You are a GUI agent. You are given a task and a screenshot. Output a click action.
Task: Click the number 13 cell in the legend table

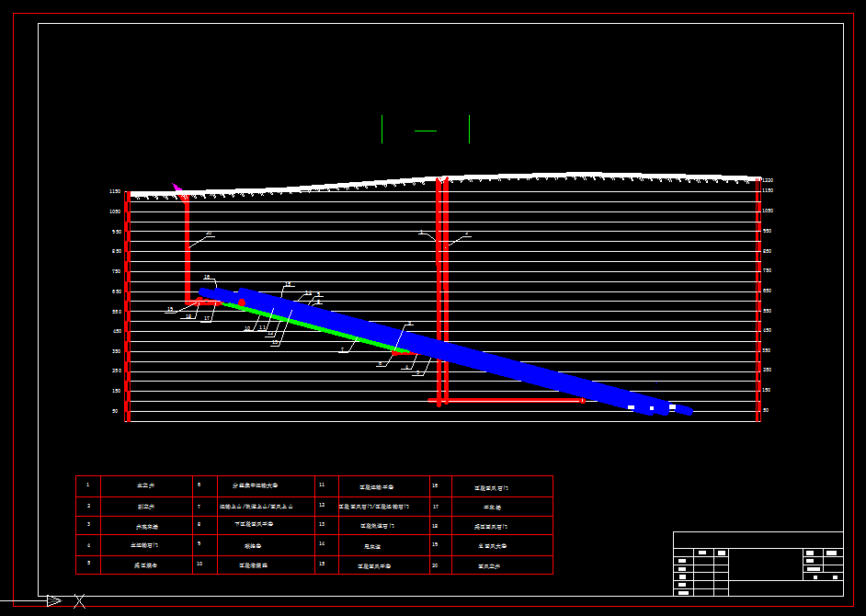[x=326, y=525]
